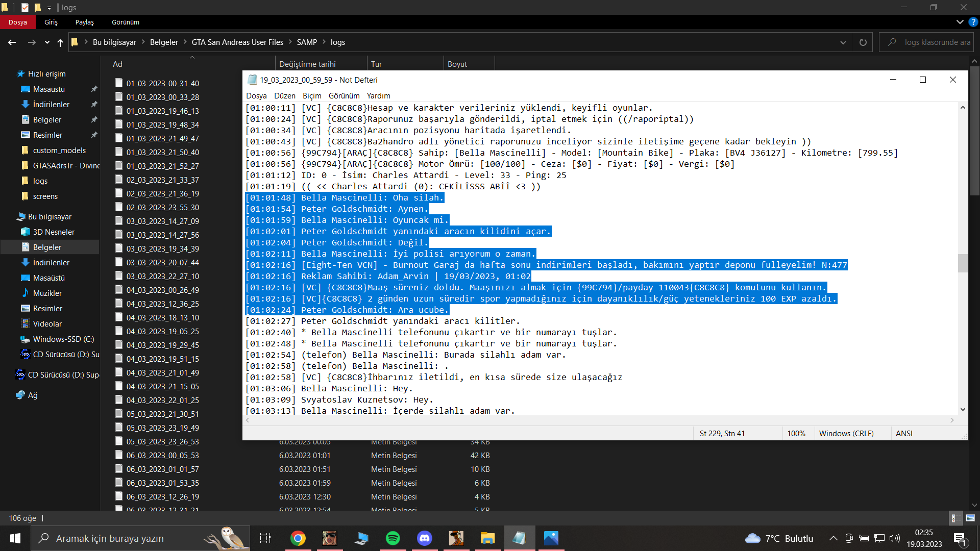Image resolution: width=980 pixels, height=551 pixels.
Task: Open the Dosya ribbon button in Explorer
Action: click(17, 22)
